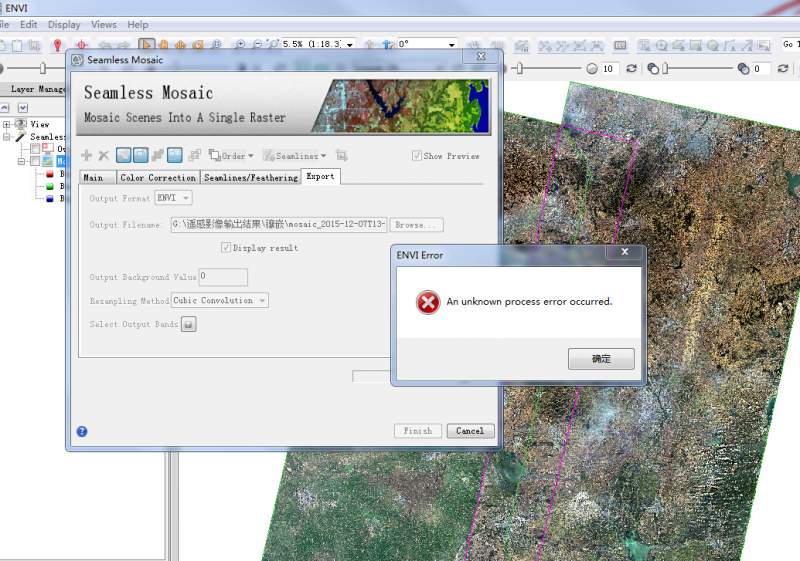Select the highlighted arrow Select tool in toolbar
Screen dimensions: 800x561
(146, 45)
